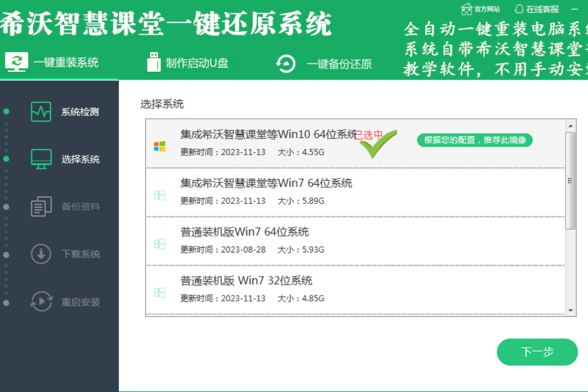This screenshot has height=392, width=588.
Task: Click the reinstall system monitor icon
Action: [16, 62]
